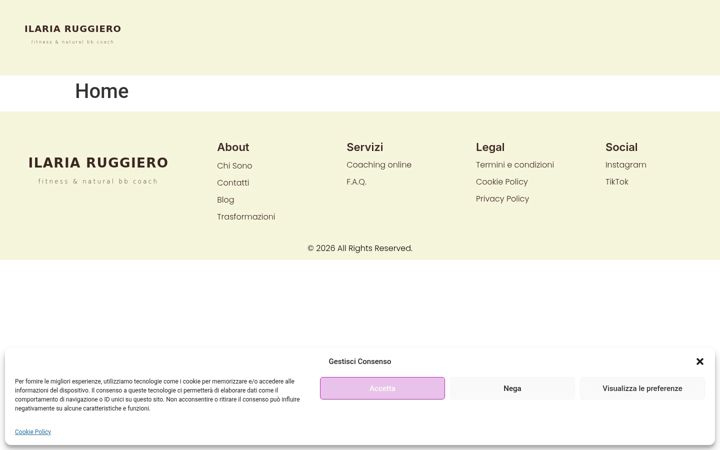Viewport: 720px width, 450px height.
Task: Click the Ilaria Ruggiero footer logo
Action: tap(98, 170)
